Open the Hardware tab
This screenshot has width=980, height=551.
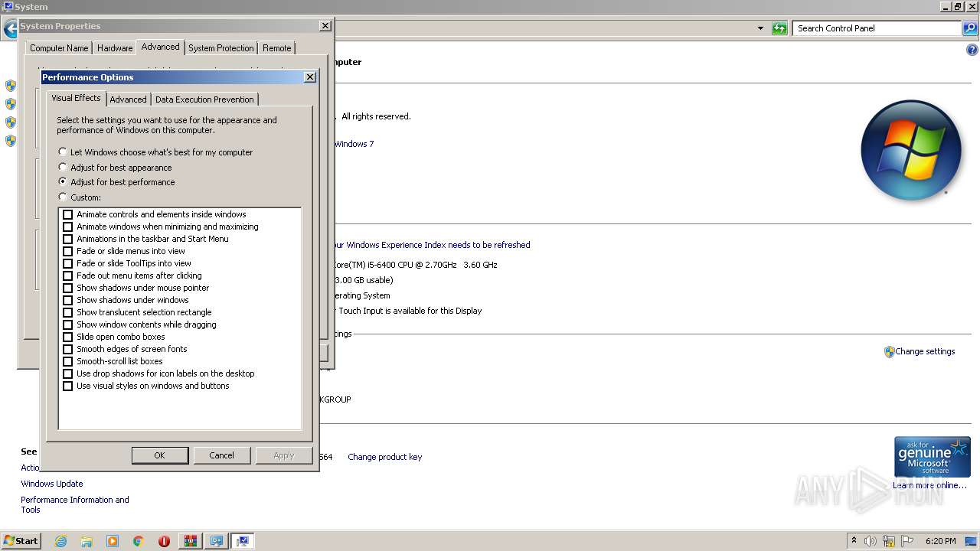tap(115, 48)
